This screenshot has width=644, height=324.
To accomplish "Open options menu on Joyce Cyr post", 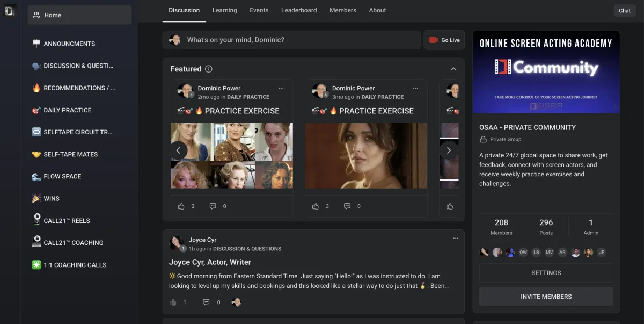I will pyautogui.click(x=456, y=238).
